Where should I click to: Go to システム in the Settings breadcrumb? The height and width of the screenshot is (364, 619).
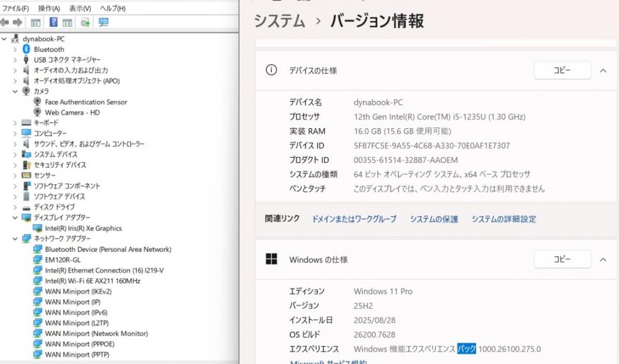click(280, 21)
